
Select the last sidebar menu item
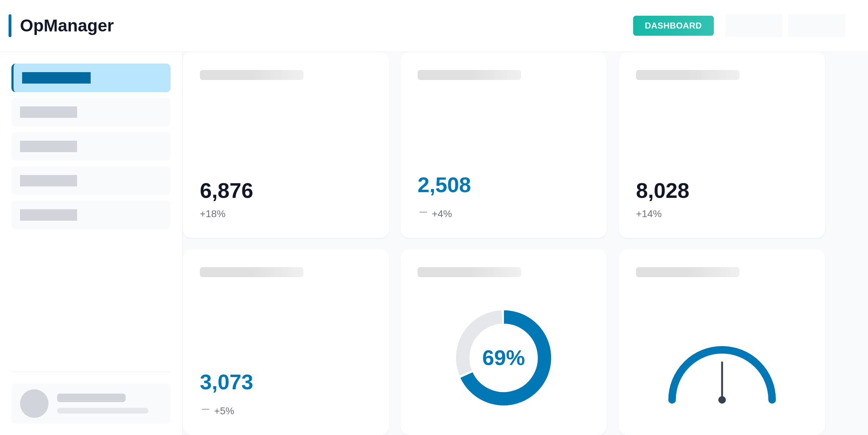[91, 215]
